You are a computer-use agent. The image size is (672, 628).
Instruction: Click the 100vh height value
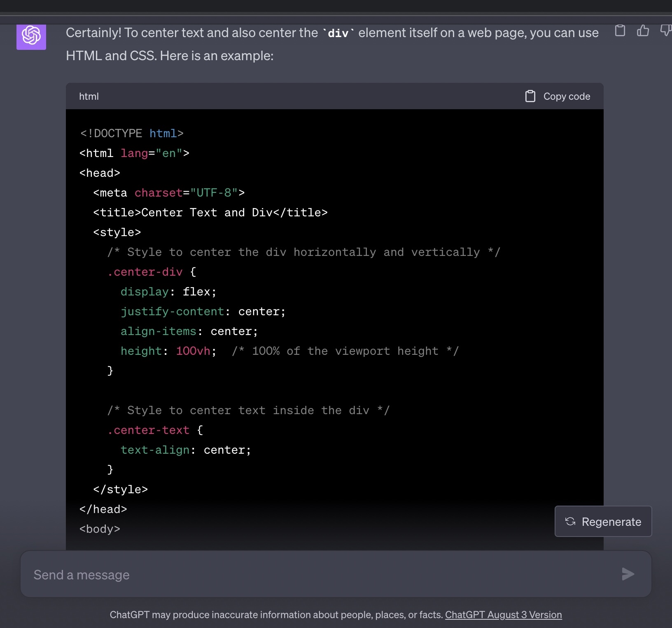tap(193, 351)
